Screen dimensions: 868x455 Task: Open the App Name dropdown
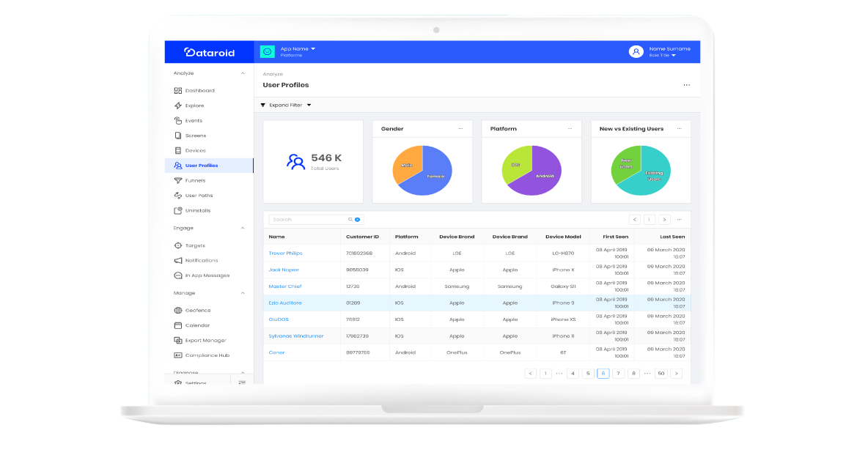click(298, 48)
